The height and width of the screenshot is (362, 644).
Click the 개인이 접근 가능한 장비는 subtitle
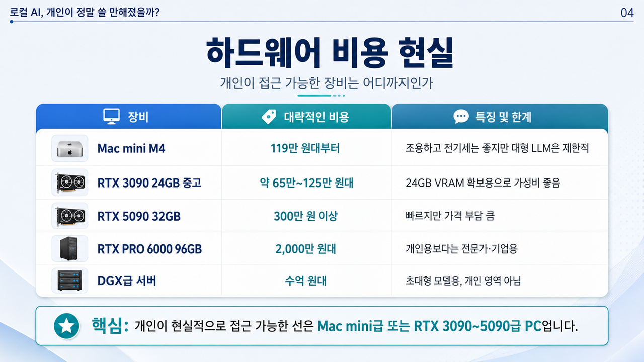[327, 83]
